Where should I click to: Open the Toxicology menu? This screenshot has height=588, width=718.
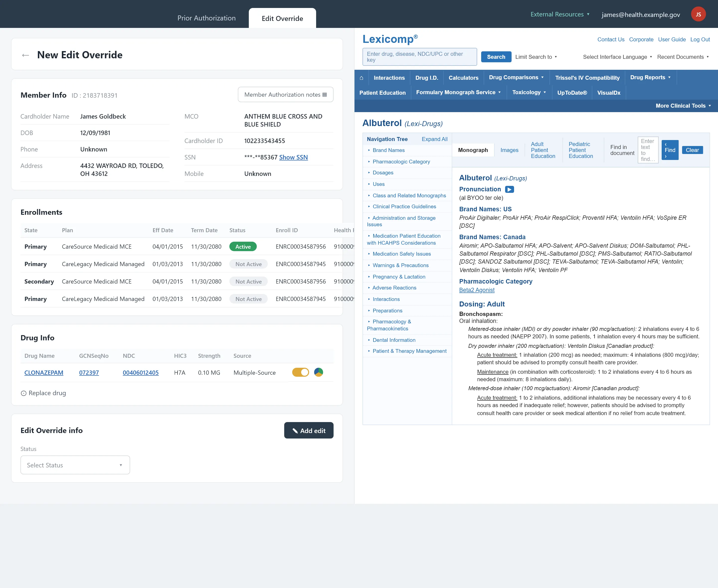[x=529, y=92]
